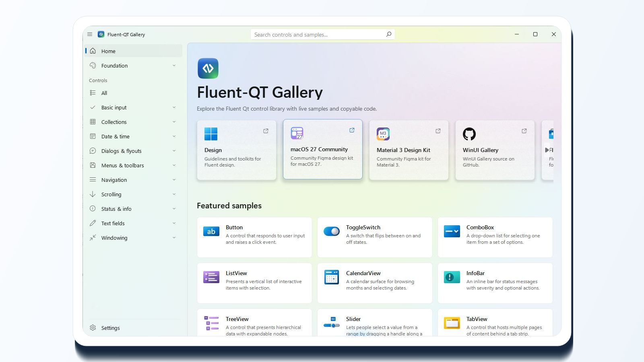The width and height of the screenshot is (644, 362).
Task: Expand the Status & info chevron
Action: [174, 209]
